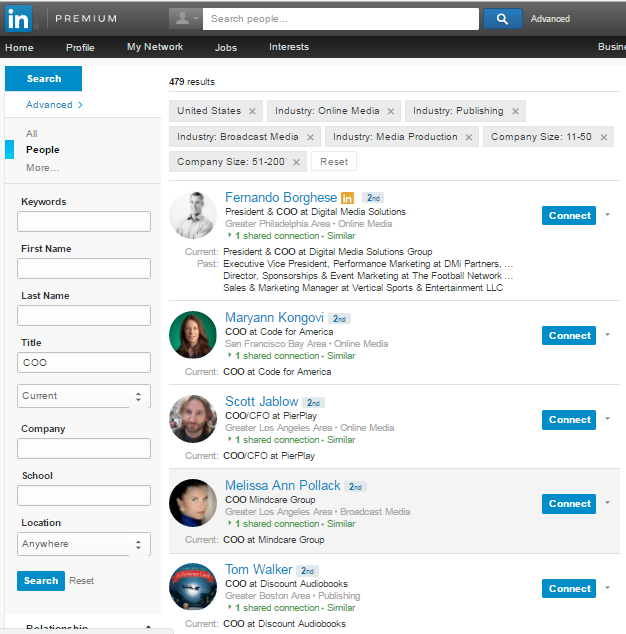Screen dimensions: 626x634
Task: Click the Keywords input field
Action: (84, 222)
